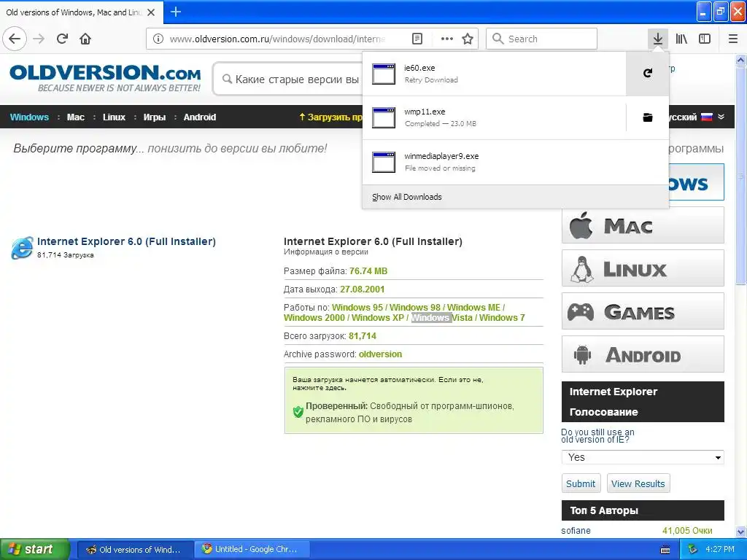Open the Firefox home page icon

(x=85, y=39)
